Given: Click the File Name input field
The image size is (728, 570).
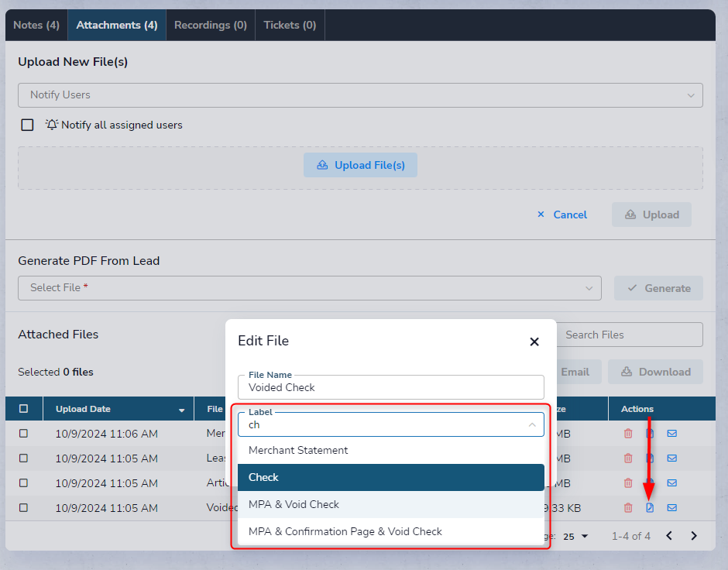Looking at the screenshot, I should tap(390, 387).
